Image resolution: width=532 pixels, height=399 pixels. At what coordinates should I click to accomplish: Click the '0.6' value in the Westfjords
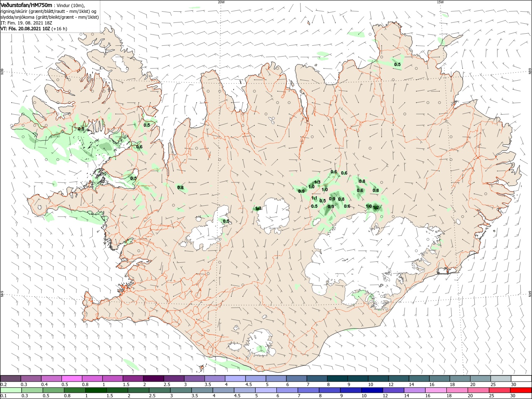(x=139, y=147)
